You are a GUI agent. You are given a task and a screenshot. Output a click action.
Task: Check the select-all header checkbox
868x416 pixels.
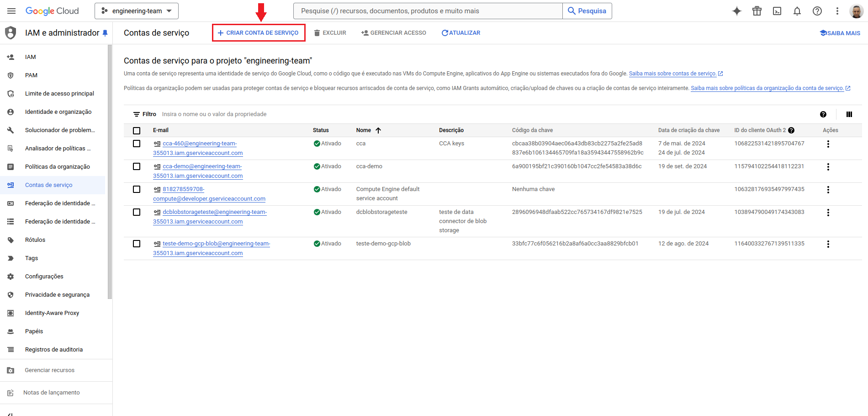[x=137, y=131]
